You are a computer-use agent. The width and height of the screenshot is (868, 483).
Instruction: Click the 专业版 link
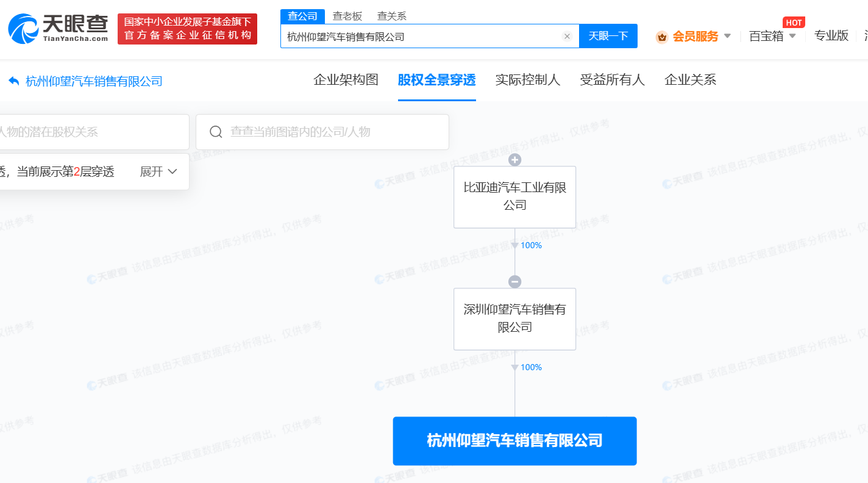coord(831,36)
